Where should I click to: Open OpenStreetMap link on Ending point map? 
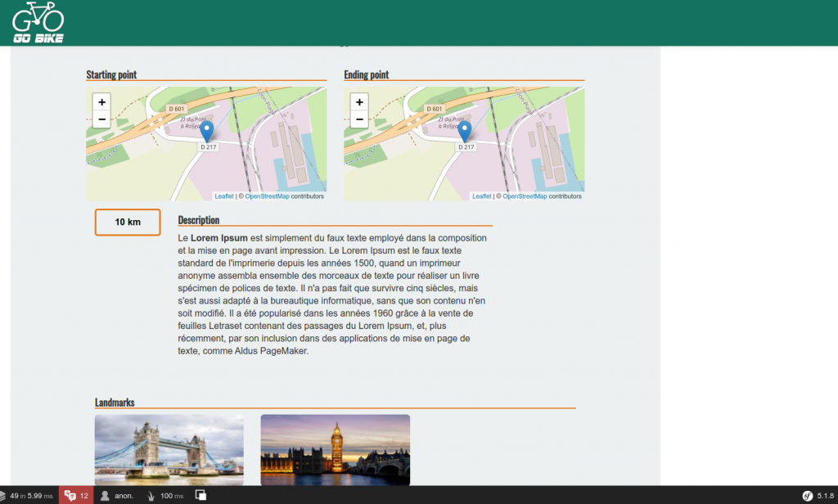coord(525,196)
